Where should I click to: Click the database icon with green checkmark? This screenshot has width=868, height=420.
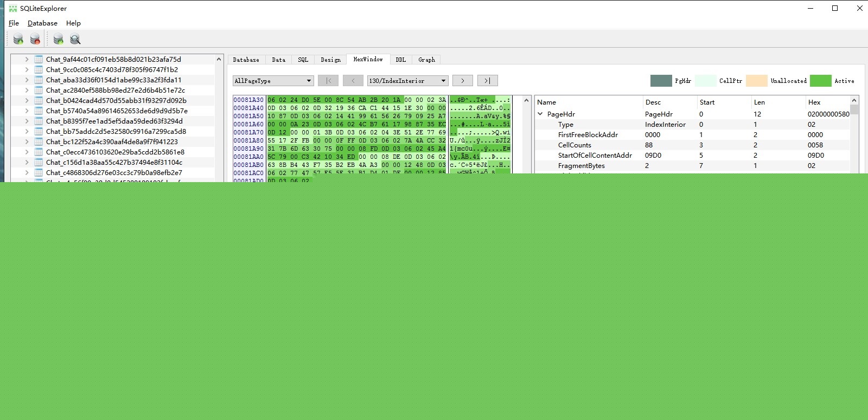tap(59, 38)
